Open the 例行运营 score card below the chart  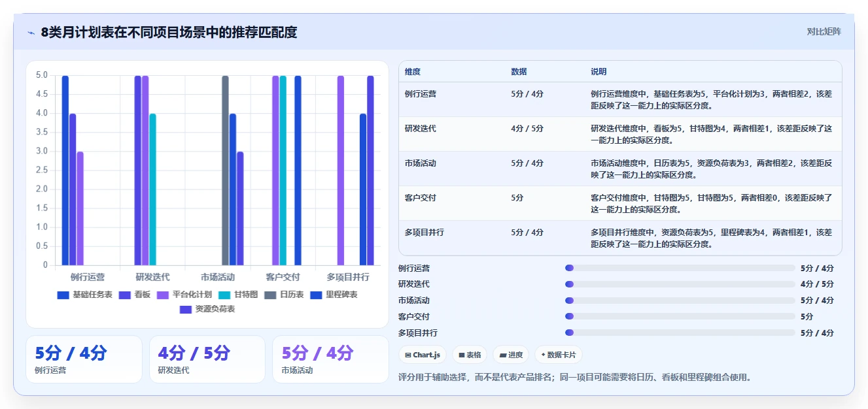pyautogui.click(x=84, y=359)
